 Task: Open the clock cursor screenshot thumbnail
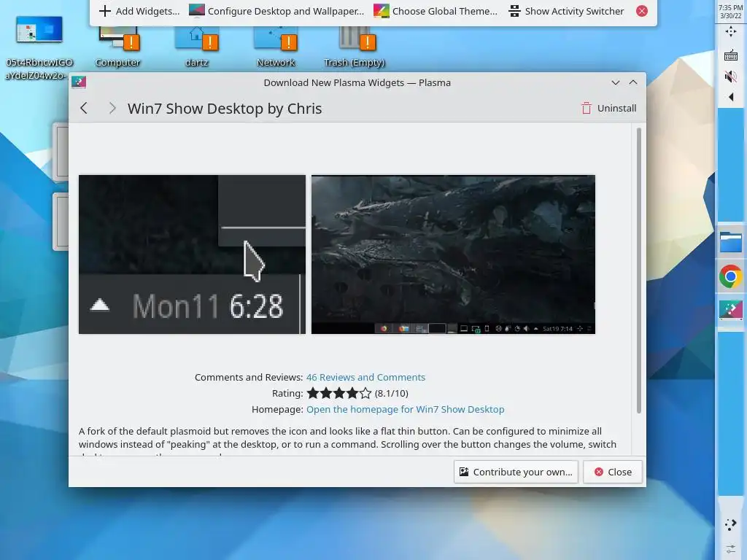(x=192, y=254)
